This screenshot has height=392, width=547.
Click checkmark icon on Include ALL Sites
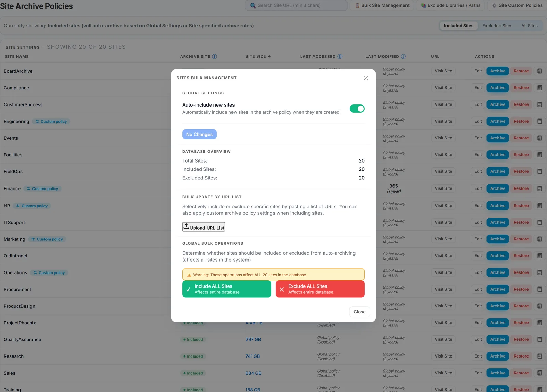click(x=188, y=289)
